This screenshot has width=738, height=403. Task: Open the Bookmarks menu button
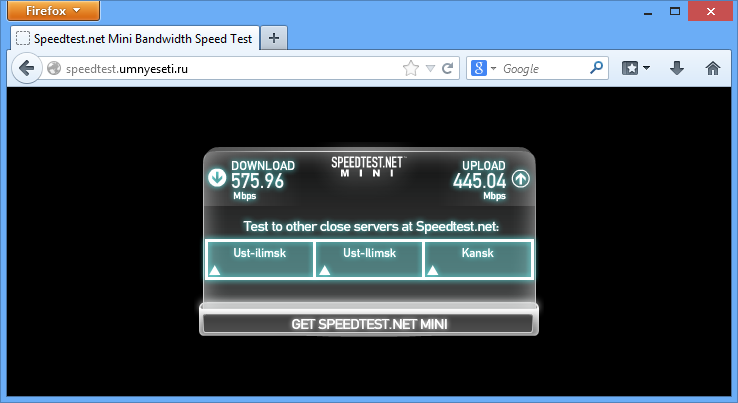pyautogui.click(x=636, y=69)
